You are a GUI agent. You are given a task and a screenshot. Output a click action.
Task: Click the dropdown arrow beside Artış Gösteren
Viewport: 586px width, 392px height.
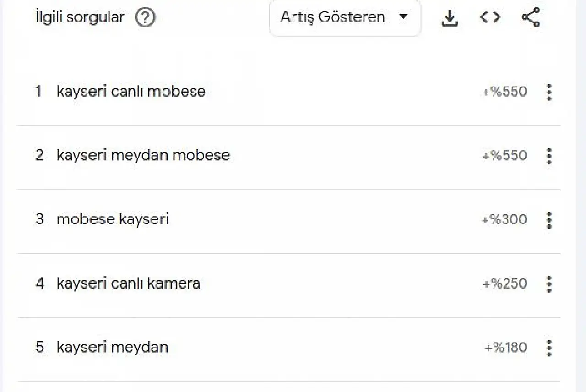[403, 17]
